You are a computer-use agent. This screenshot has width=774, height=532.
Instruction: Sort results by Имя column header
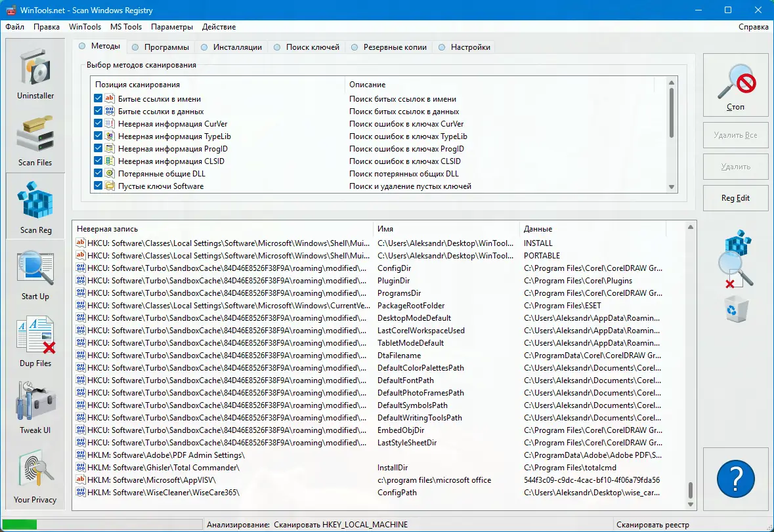click(446, 229)
